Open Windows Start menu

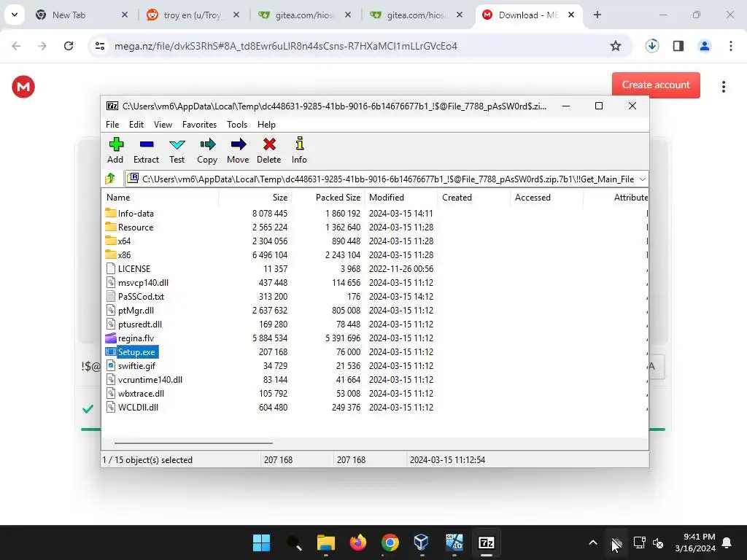point(262,542)
